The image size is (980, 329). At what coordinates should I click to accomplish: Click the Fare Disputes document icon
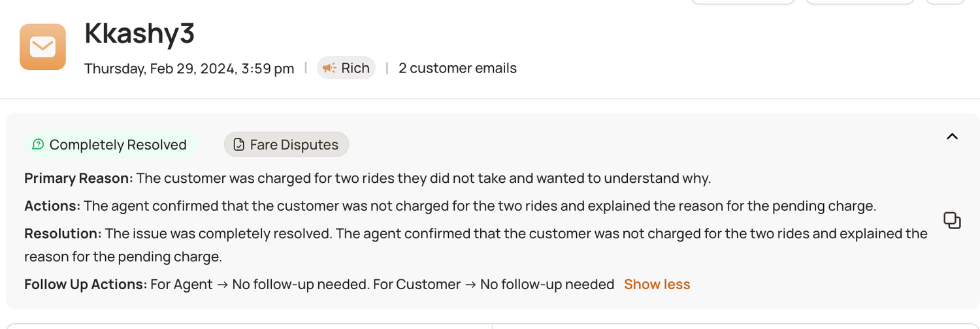238,144
